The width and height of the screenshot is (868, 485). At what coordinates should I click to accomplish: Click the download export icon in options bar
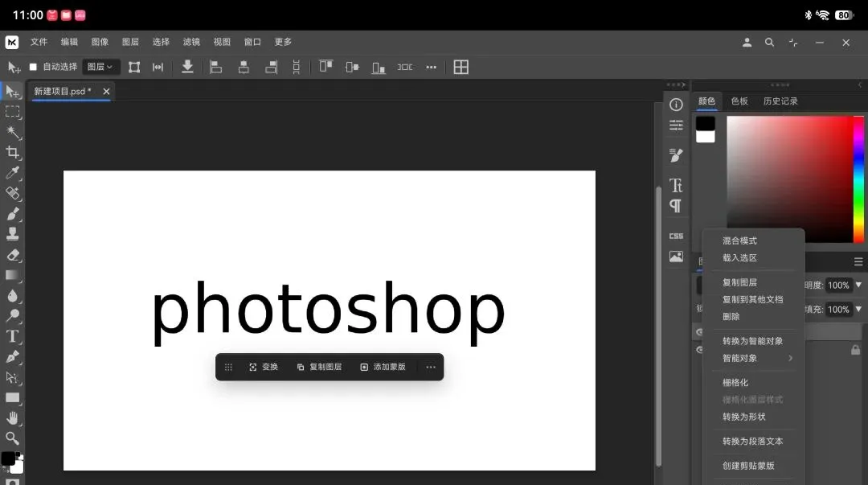tap(187, 67)
